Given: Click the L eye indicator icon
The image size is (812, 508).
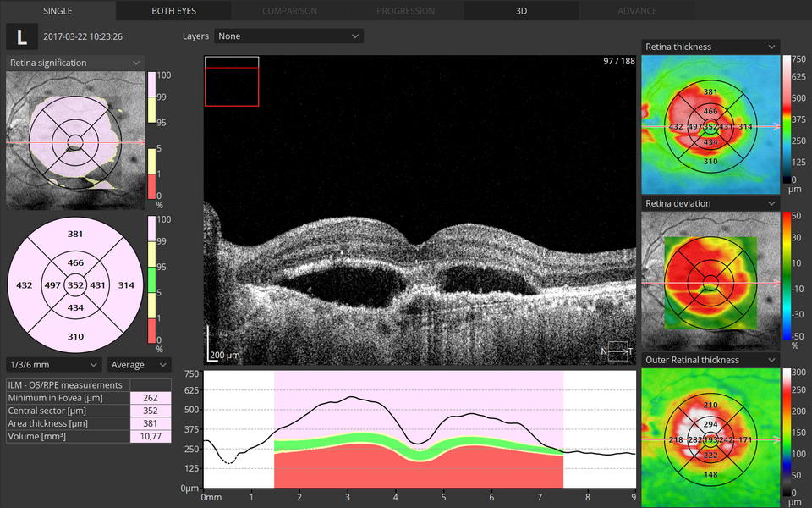Looking at the screenshot, I should click(21, 37).
